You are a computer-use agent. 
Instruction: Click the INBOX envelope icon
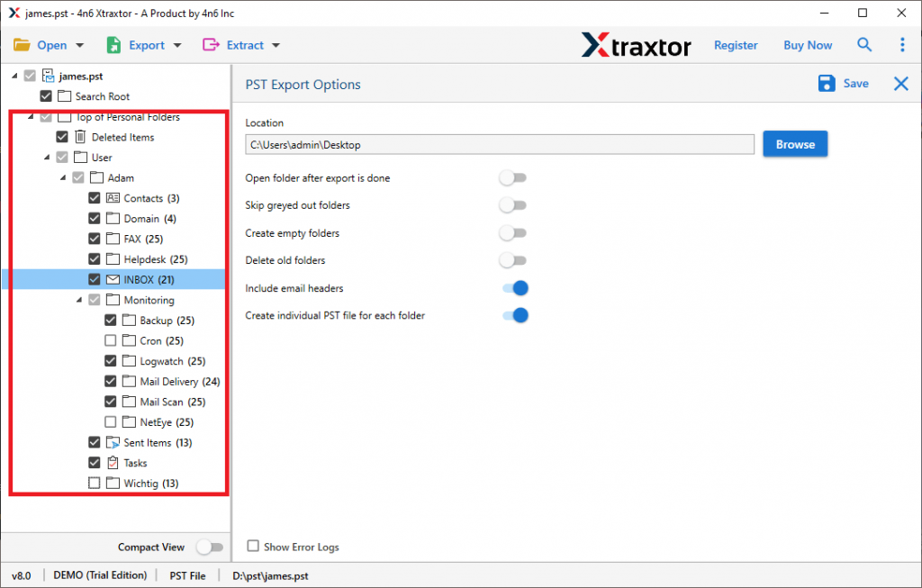[x=113, y=279]
